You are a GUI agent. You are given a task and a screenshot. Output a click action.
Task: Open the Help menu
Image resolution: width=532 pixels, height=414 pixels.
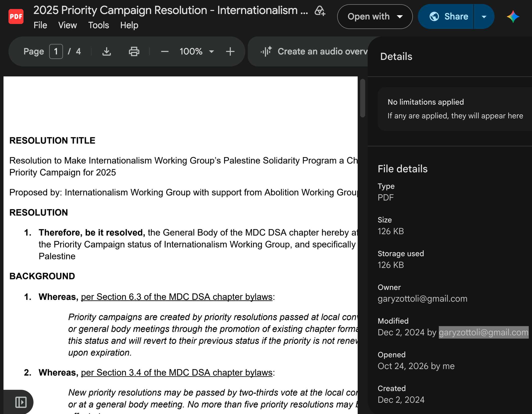129,25
